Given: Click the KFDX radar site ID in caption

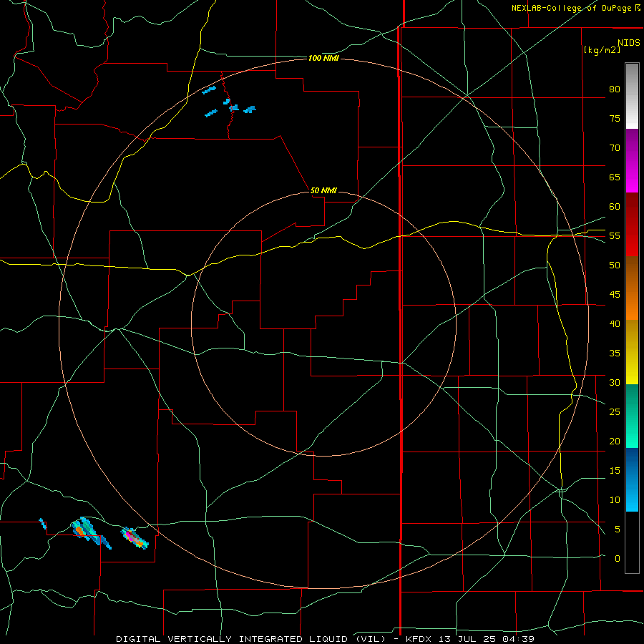Looking at the screenshot, I should (420, 639).
